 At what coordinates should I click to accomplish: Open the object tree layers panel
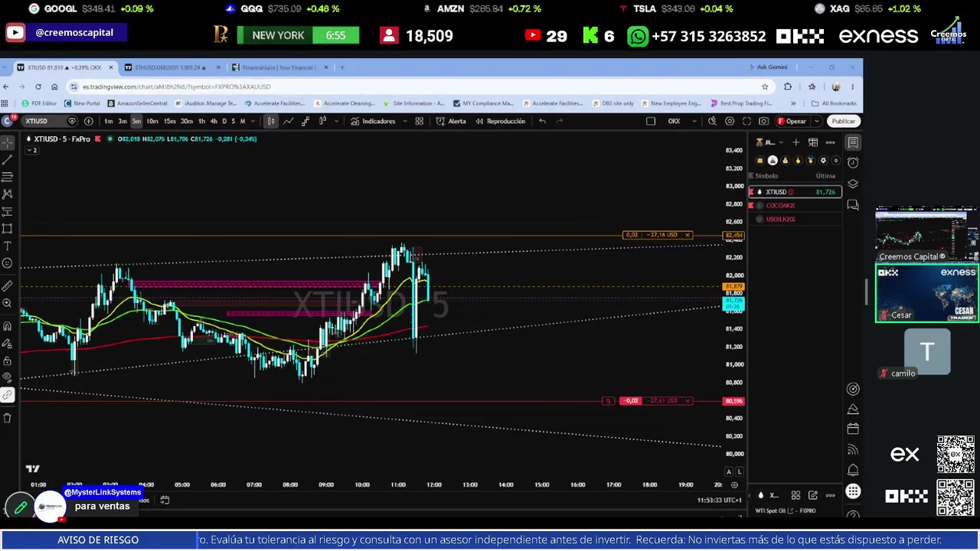pyautogui.click(x=853, y=184)
